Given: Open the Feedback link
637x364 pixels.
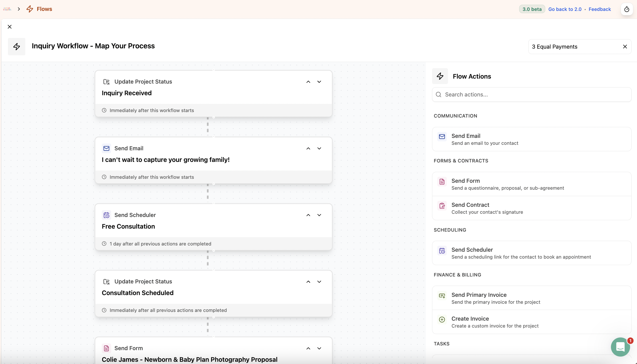Looking at the screenshot, I should pyautogui.click(x=600, y=9).
